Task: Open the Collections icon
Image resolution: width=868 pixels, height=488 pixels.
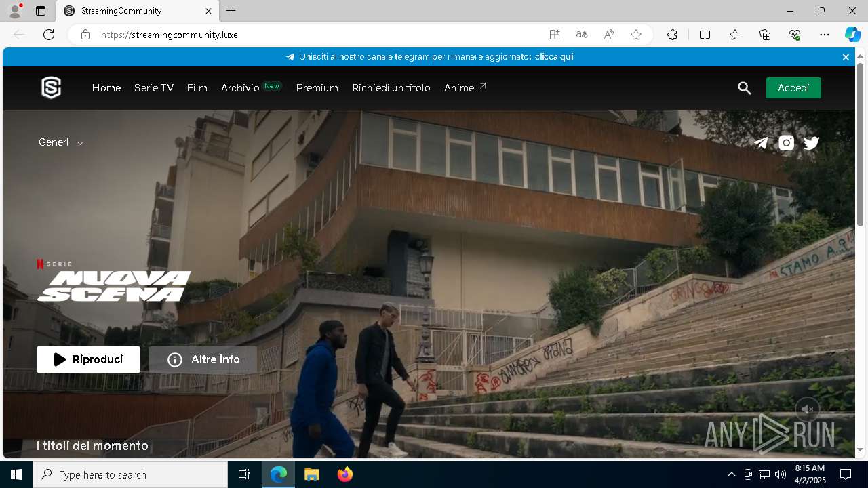Action: click(765, 35)
